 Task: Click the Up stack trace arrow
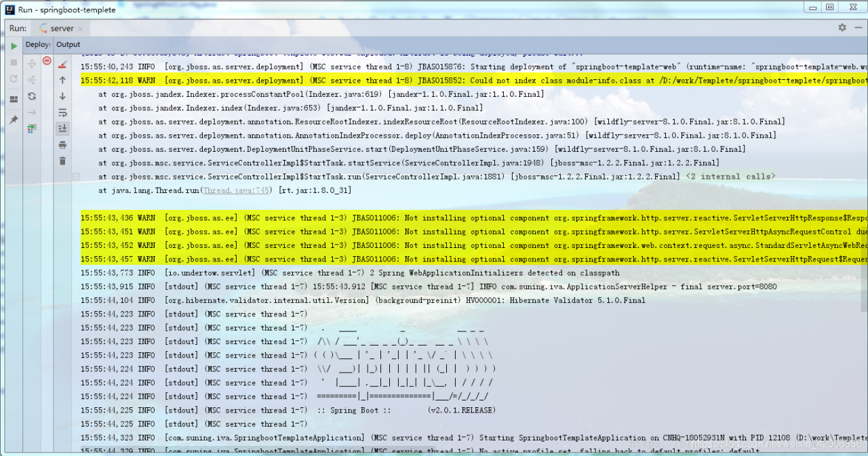point(62,80)
